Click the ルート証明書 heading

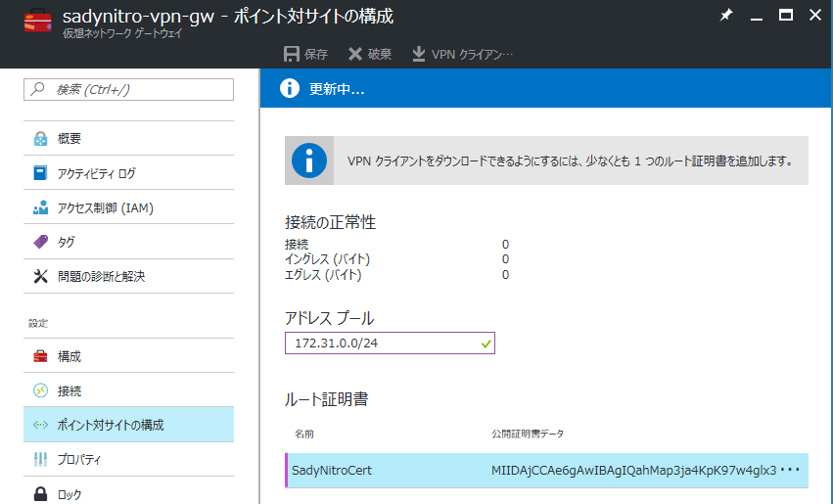pos(326,399)
